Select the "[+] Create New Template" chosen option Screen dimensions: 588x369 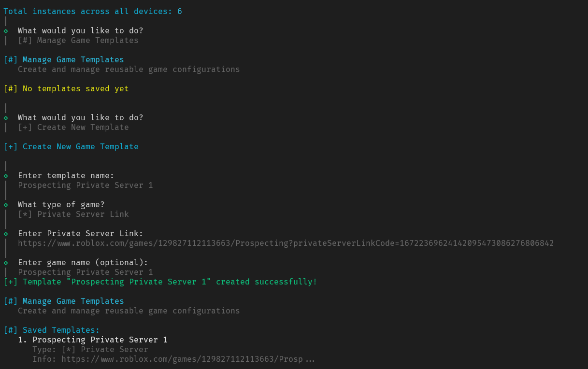click(x=73, y=128)
